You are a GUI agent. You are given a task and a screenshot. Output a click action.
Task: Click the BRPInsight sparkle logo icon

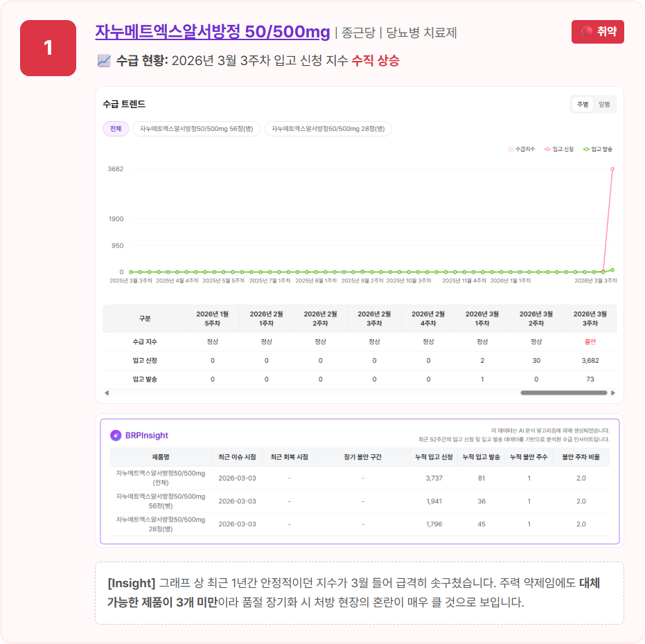tap(116, 436)
